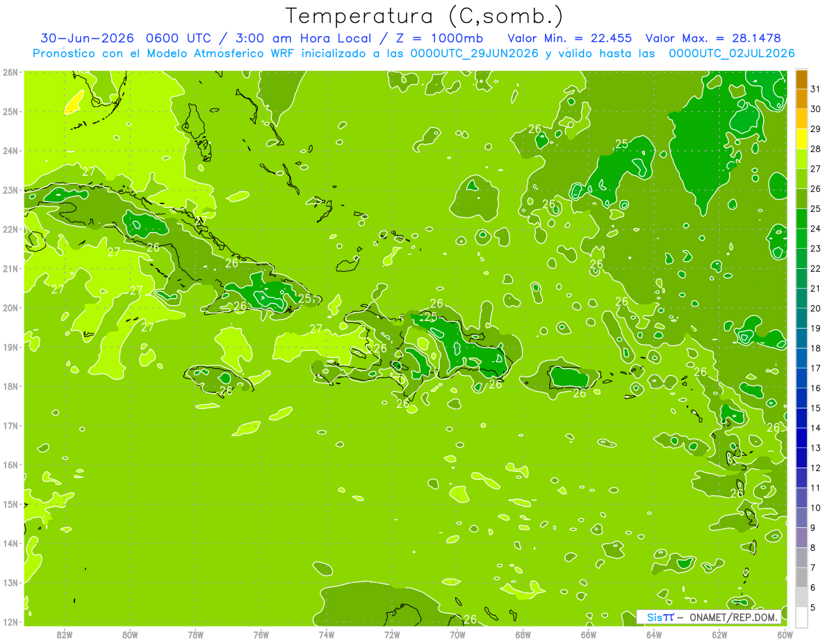This screenshot has height=644, width=834.
Task: Click the '23N' latitude axis label
Action: click(x=10, y=190)
